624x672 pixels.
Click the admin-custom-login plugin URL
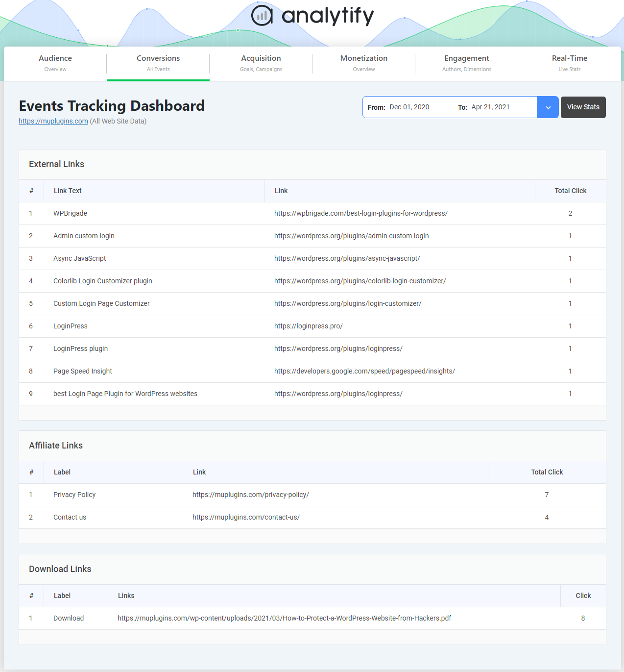[352, 236]
